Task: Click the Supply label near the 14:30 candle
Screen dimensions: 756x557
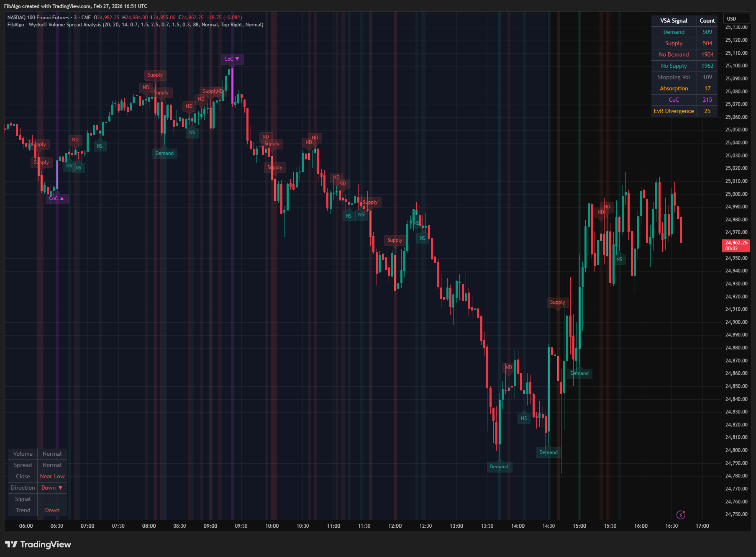Action: (x=558, y=302)
